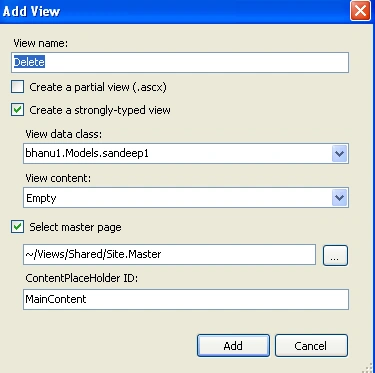Browse for master page with ellipsis button
This screenshot has width=375, height=373.
[x=335, y=255]
